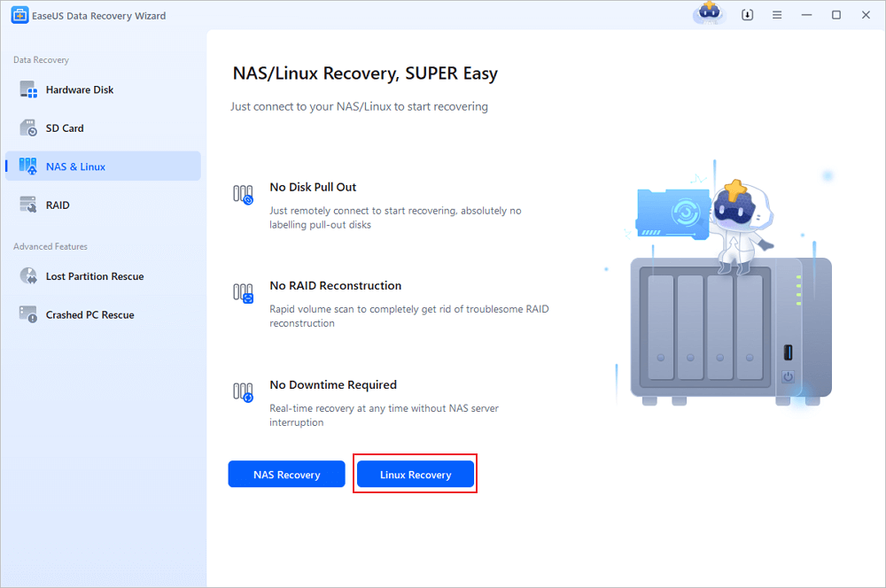Click the 'Advanced Features' section label
The height and width of the screenshot is (588, 886).
pos(51,247)
